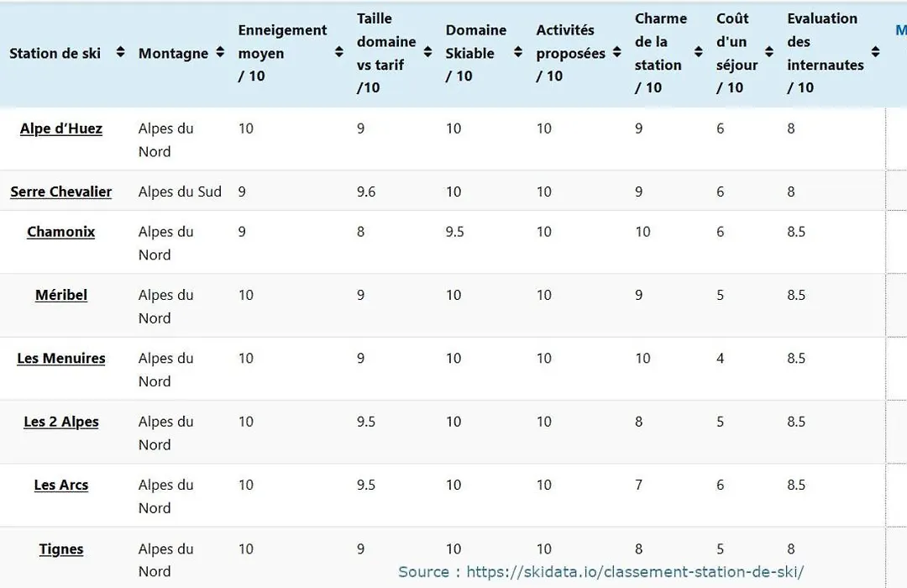Sort by Evaluation des internautes arrows
907x588 pixels.
coord(875,53)
